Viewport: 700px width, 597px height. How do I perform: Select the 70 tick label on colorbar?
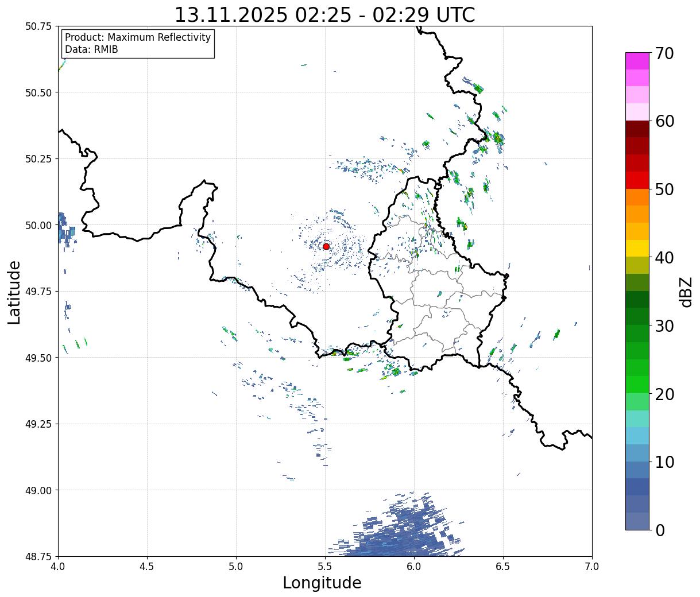[x=664, y=53]
